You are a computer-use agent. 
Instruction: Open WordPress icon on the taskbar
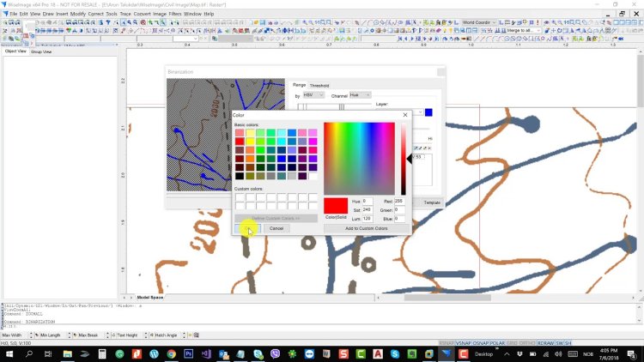coord(154,353)
